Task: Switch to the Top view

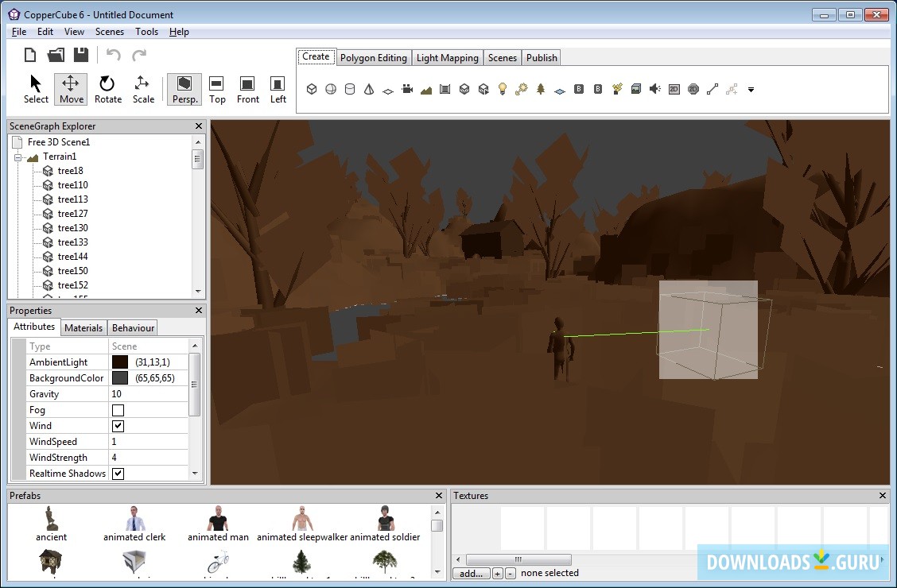Action: pyautogui.click(x=217, y=89)
